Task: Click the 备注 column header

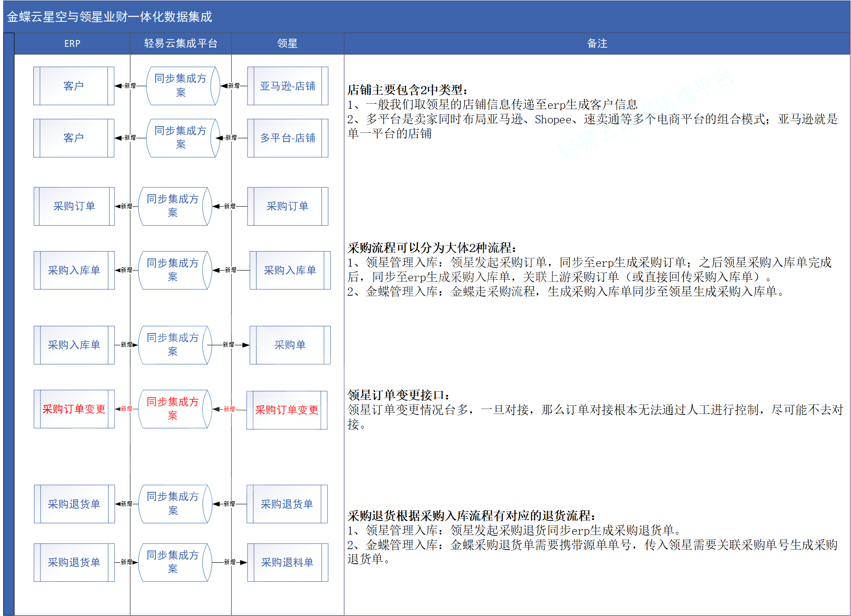Action: pyautogui.click(x=597, y=44)
